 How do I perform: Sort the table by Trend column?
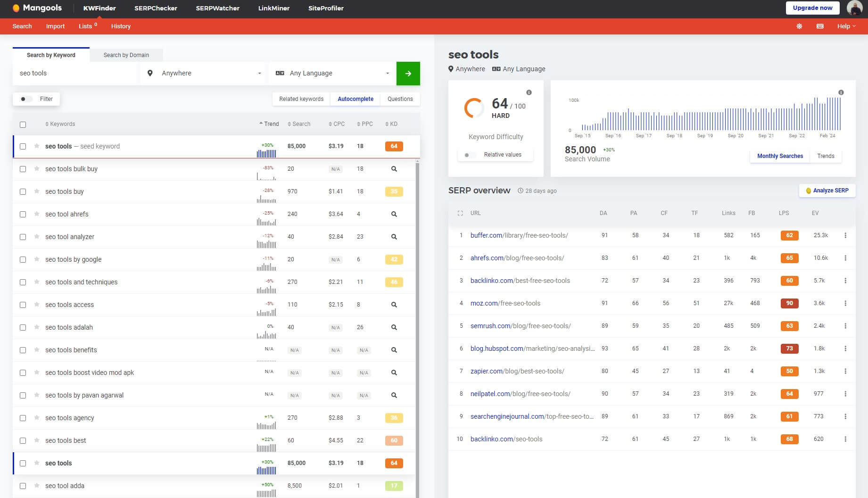(269, 124)
